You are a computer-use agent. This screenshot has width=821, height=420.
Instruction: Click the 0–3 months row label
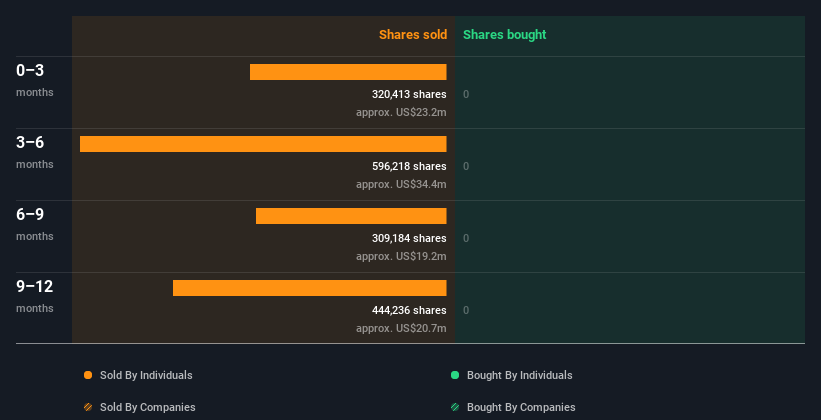click(35, 80)
